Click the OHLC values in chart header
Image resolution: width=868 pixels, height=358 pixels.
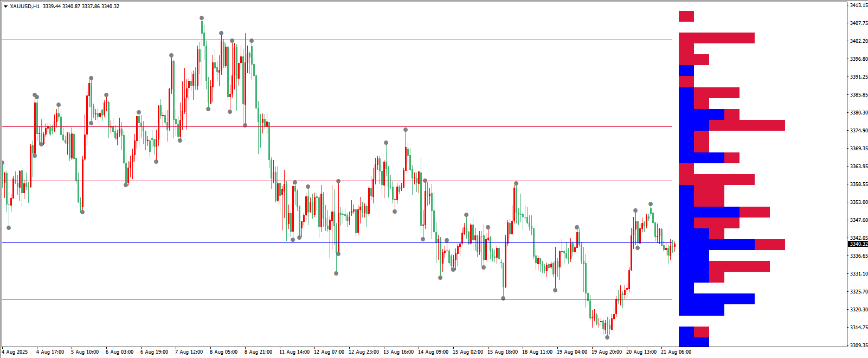[81, 7]
